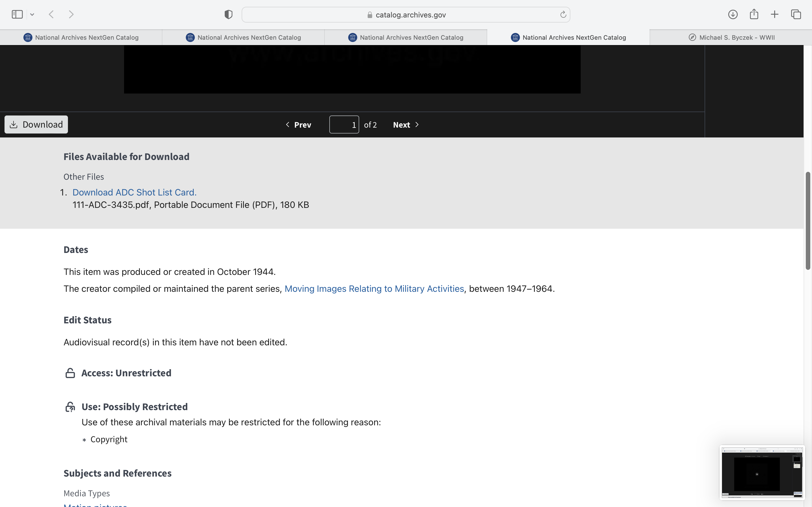
Task: Open sidebar options dropdown chevron
Action: [32, 14]
